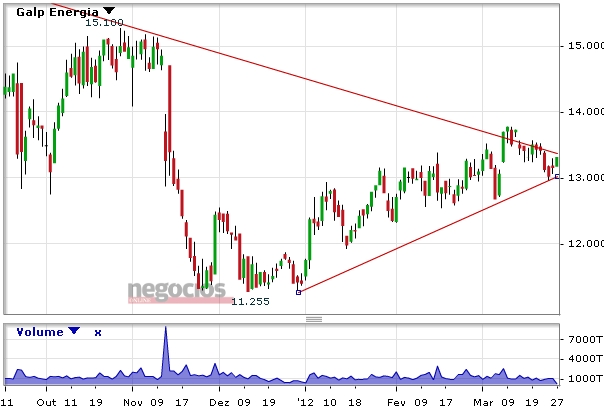The image size is (604, 411).
Task: Click the 1000T volume axis label
Action: pyautogui.click(x=585, y=379)
